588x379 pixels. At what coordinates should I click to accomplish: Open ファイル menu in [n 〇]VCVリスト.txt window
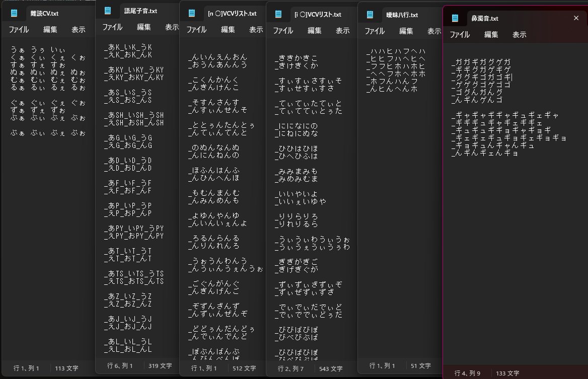click(x=196, y=30)
